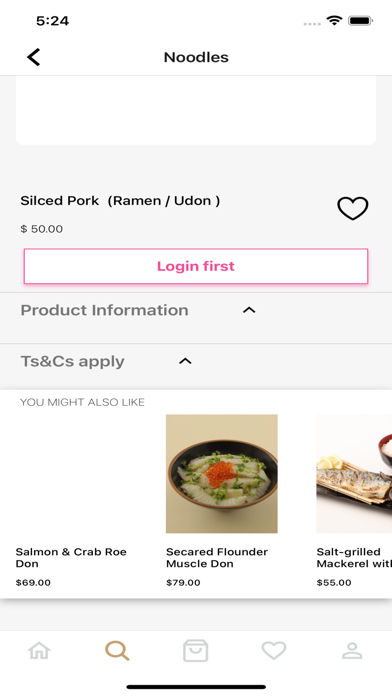Open the wishlist heart tab
Screen dimensions: 392x696
274,651
